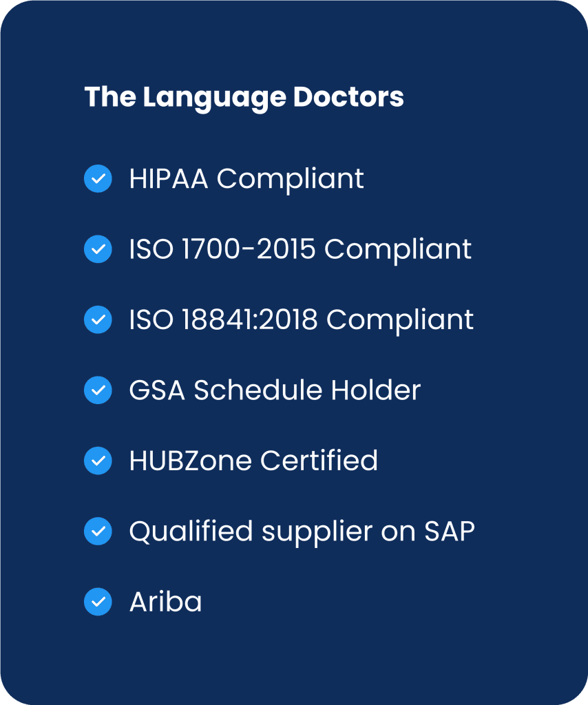Click the check icon beside HUBZone Certified

pos(98,461)
